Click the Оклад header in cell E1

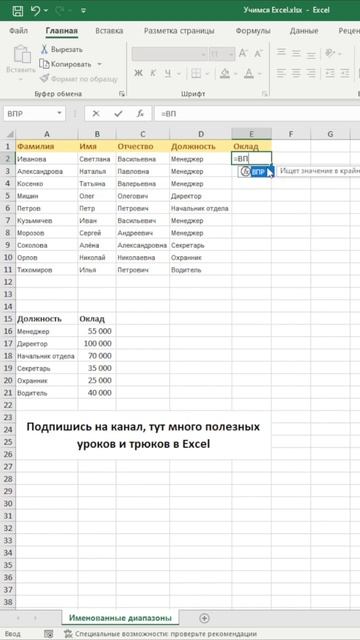tap(251, 146)
